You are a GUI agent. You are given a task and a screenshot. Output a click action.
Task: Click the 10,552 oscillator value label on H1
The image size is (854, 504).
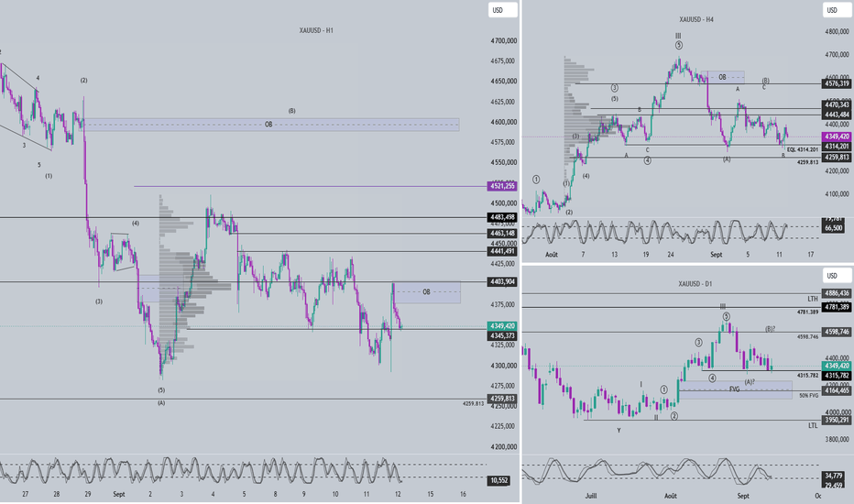498,480
